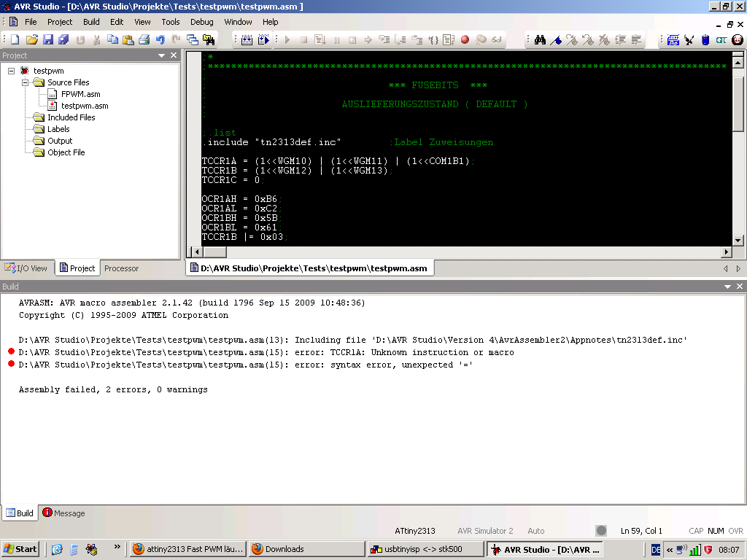Viewport: 747px width, 560px height.
Task: Open the Build menu
Action: pos(91,22)
